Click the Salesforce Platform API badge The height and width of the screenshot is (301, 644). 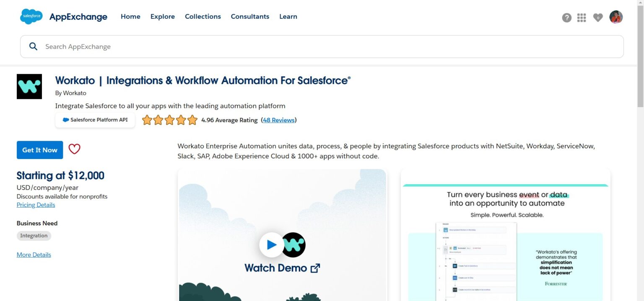95,120
